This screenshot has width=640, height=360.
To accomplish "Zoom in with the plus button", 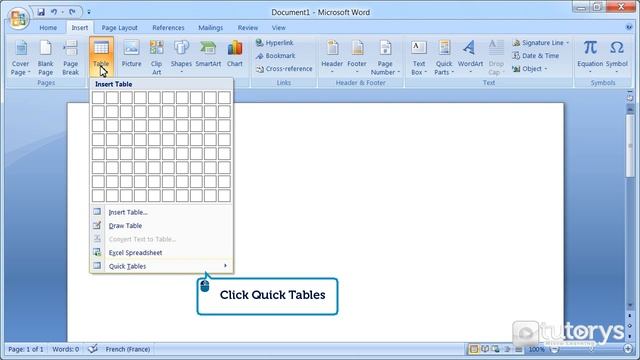I will (x=628, y=349).
